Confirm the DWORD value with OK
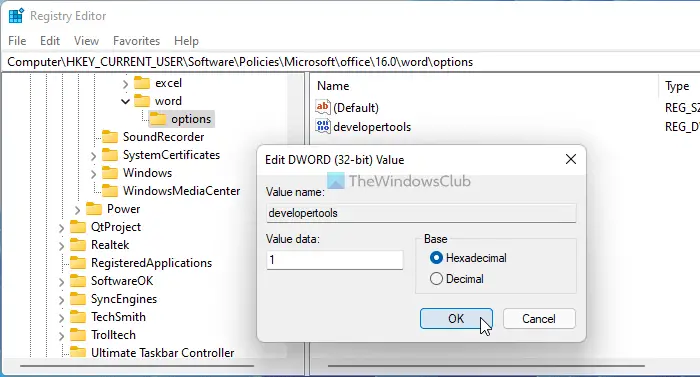The image size is (700, 377). click(456, 318)
